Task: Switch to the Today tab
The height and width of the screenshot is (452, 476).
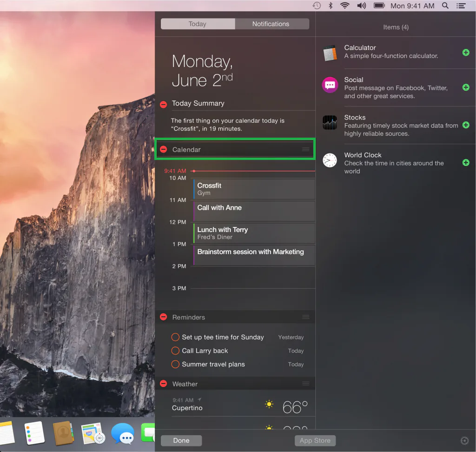Action: pos(198,24)
